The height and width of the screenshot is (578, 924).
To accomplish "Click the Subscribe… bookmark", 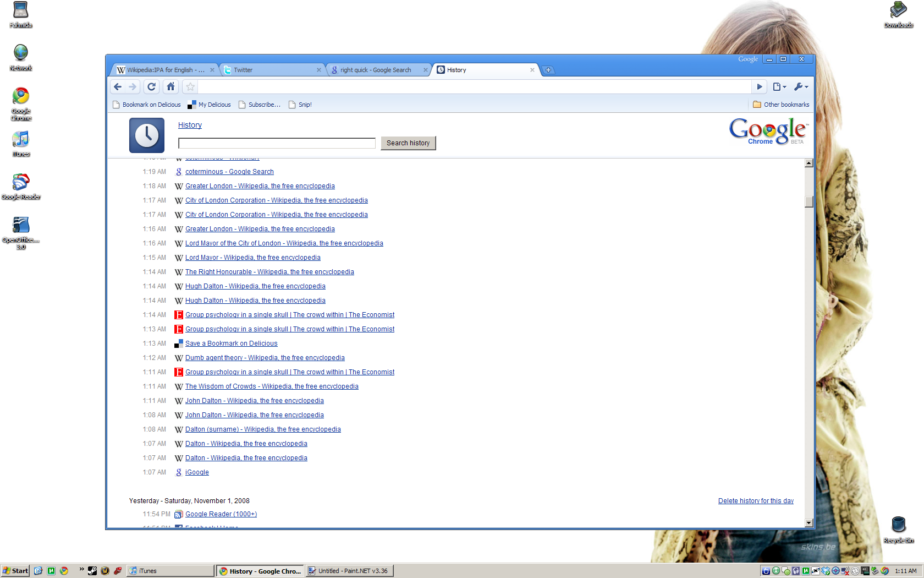I will tap(259, 105).
